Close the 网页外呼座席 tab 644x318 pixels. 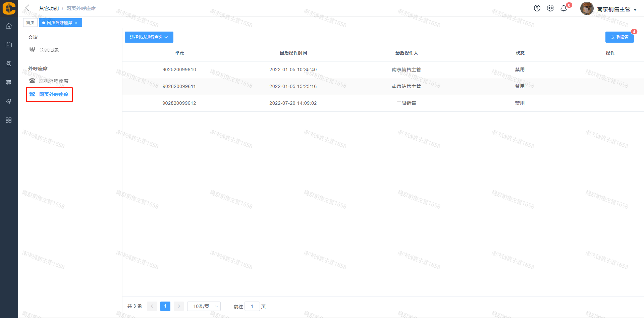[76, 23]
